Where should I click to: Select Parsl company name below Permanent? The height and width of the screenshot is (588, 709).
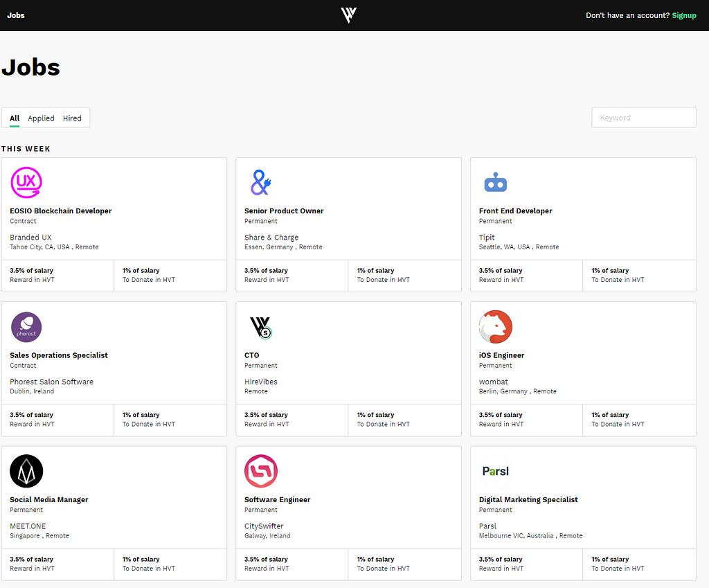click(488, 526)
